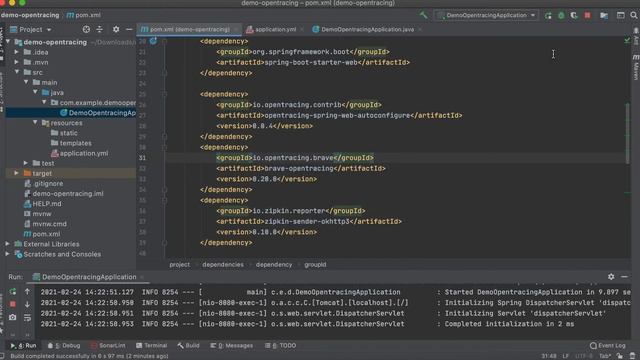This screenshot has height=360, width=640.
Task: Switch to DemoOpentracingApplication.java editor tab
Action: tap(367, 29)
